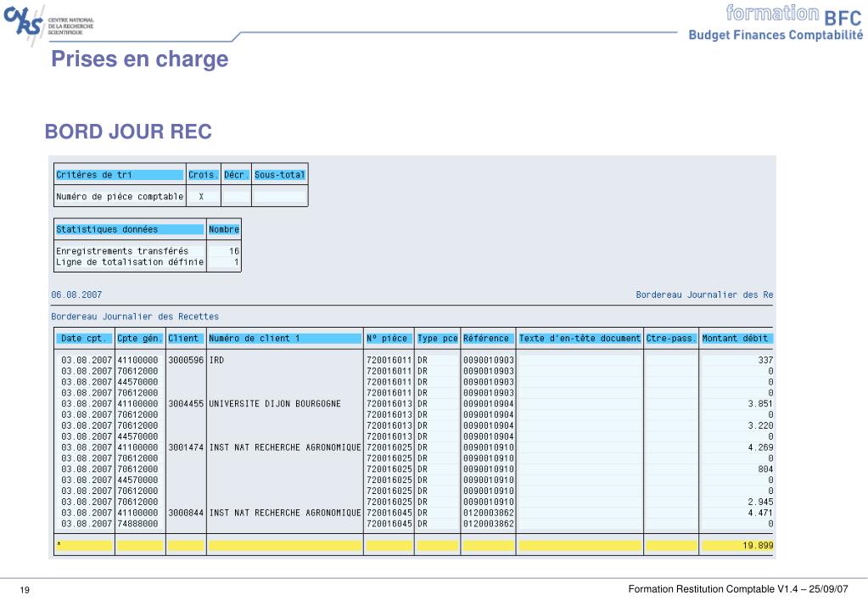
Task: Click the "Type pce" column header
Action: click(437, 339)
